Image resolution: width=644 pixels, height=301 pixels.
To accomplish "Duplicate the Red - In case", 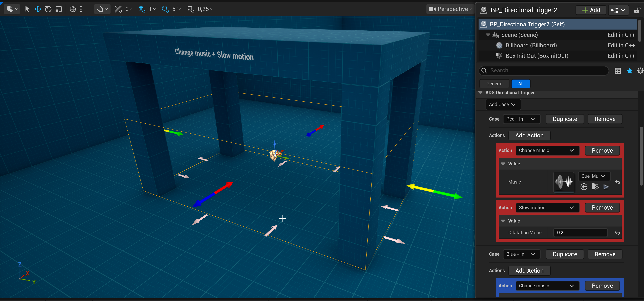I will [565, 119].
